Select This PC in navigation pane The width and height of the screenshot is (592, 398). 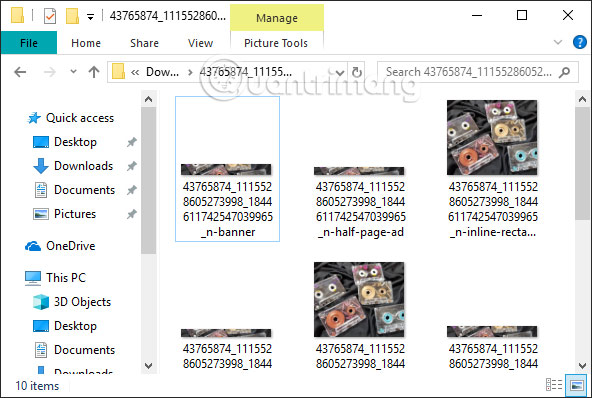tap(56, 278)
